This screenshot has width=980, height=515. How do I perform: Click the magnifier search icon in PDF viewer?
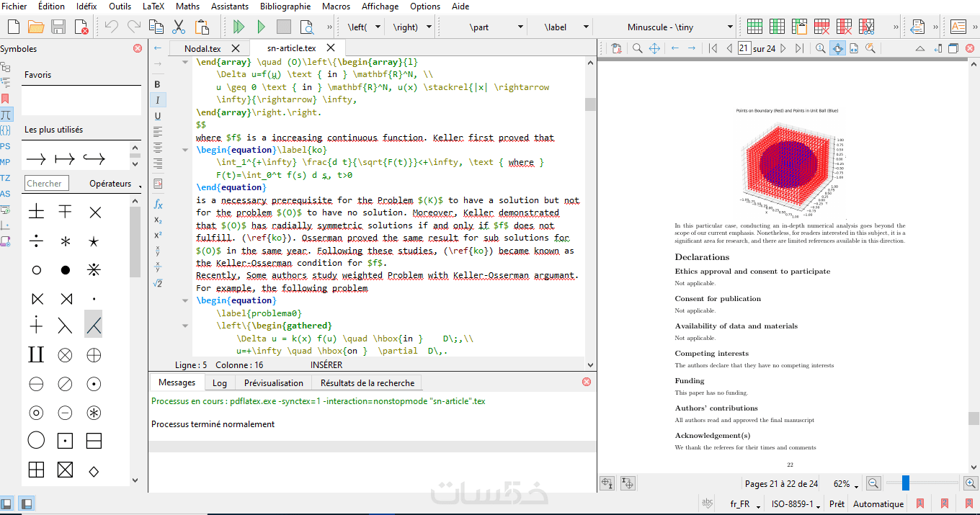click(x=637, y=48)
